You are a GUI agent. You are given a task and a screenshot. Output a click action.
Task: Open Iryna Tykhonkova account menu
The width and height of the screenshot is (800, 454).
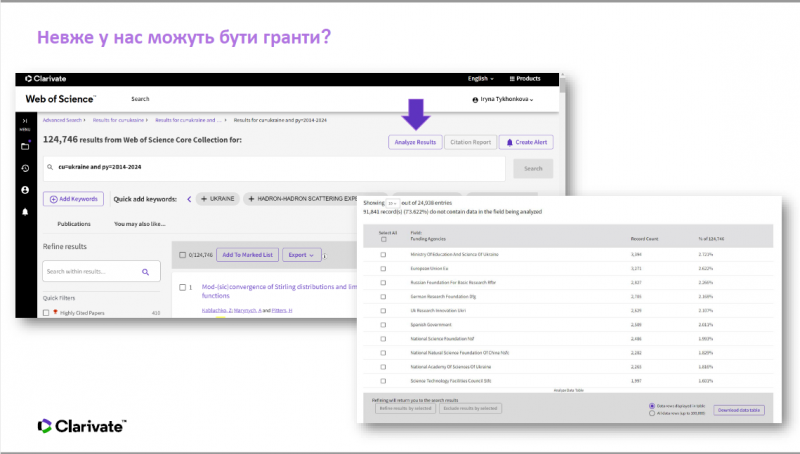pos(502,100)
